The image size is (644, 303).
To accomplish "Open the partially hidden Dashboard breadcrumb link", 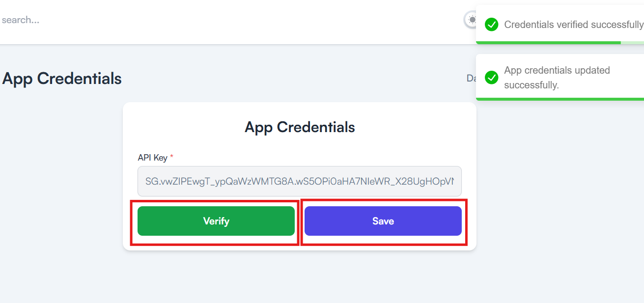I will coord(471,78).
